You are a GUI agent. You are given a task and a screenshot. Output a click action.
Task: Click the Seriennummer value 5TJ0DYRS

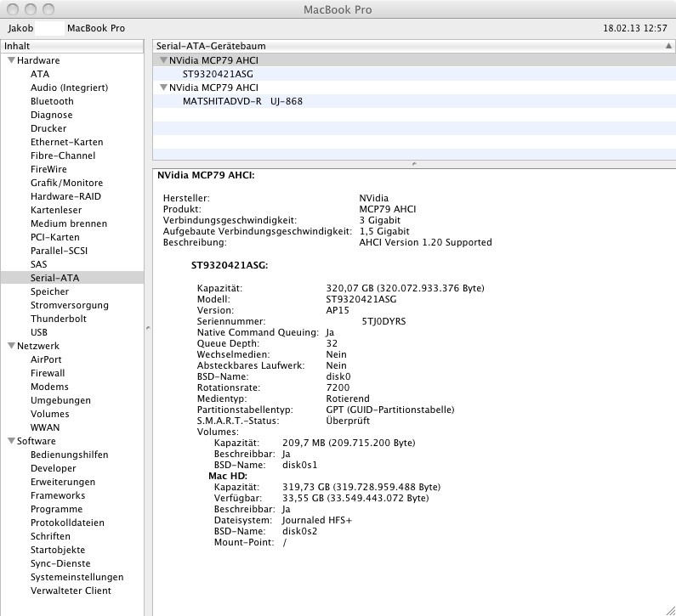pos(383,321)
